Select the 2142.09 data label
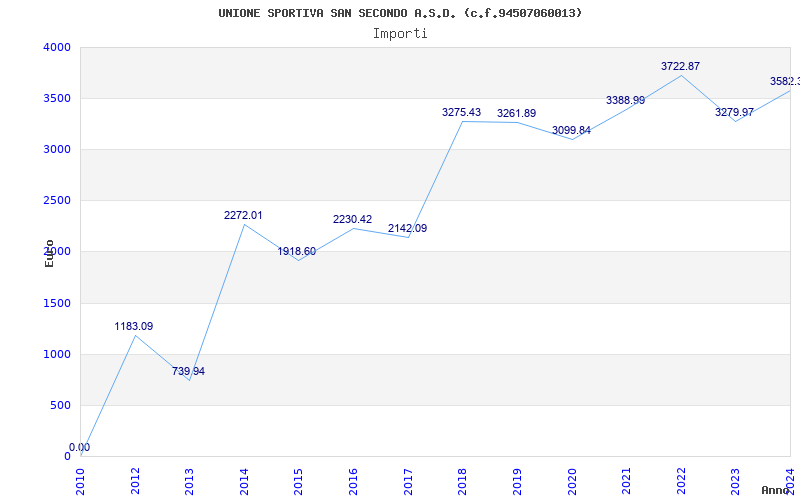800x500 pixels. pyautogui.click(x=408, y=229)
